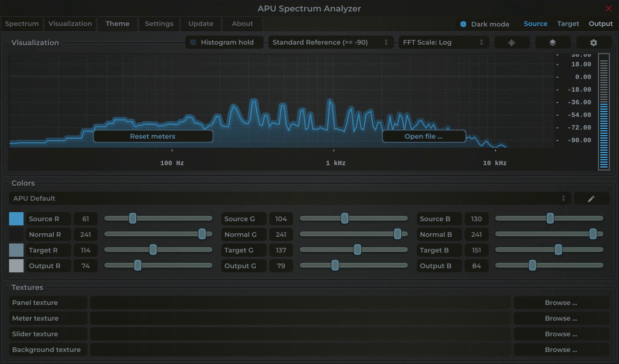Click the Colors section heading

coord(24,183)
